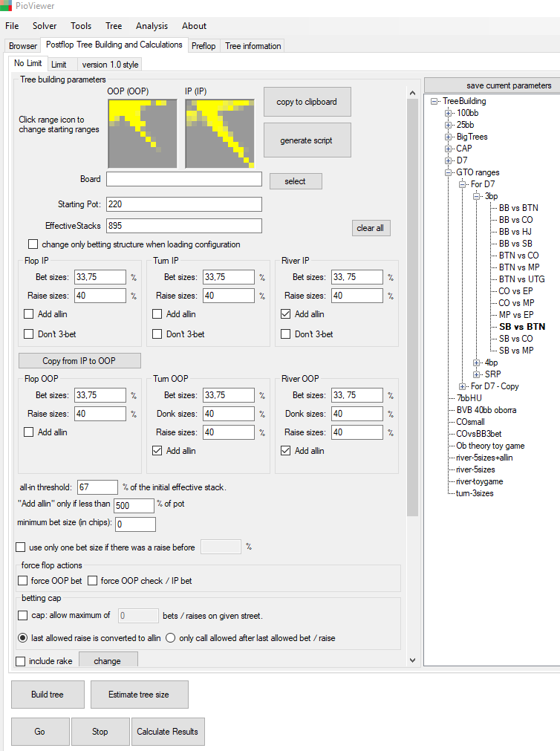Click the generate script button
560x751 pixels.
(307, 140)
